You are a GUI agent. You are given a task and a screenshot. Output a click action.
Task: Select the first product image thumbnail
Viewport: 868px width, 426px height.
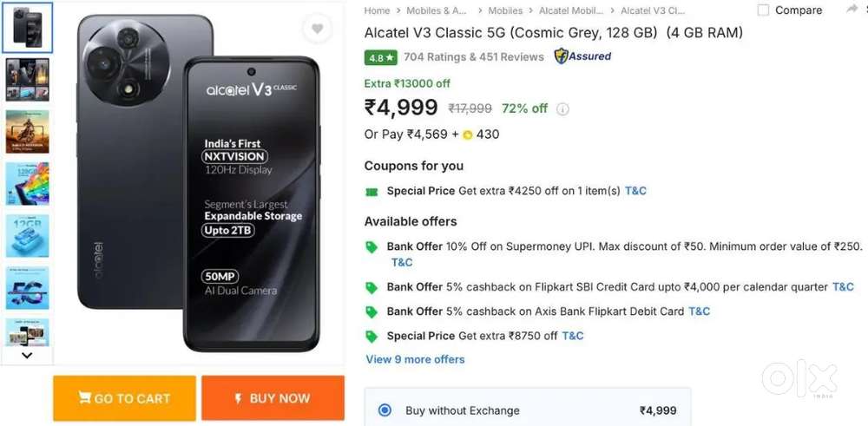coord(27,27)
